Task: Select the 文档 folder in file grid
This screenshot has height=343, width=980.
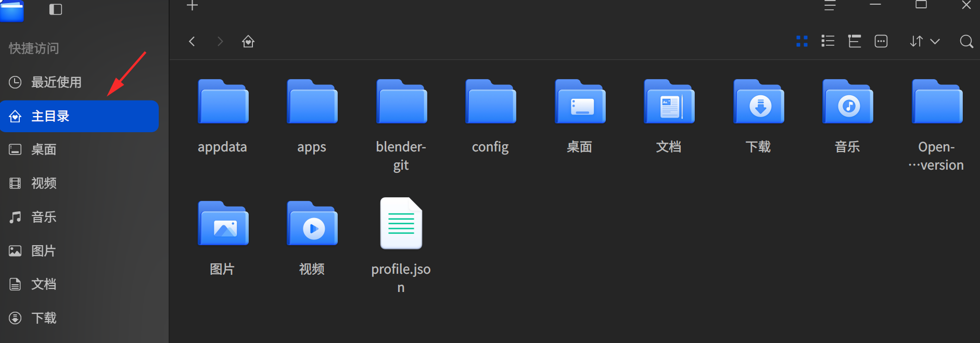Action: pos(669,101)
